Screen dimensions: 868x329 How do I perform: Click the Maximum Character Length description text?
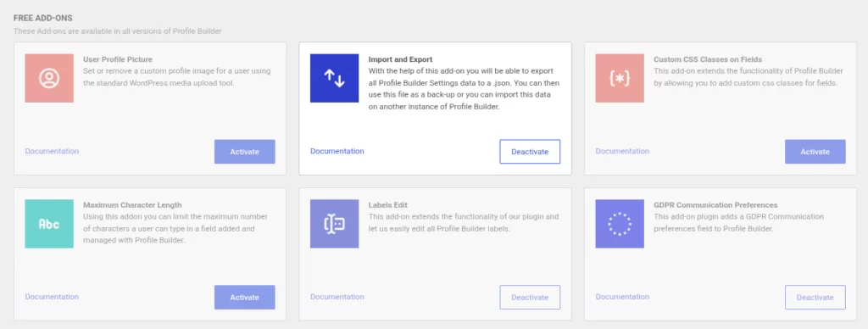coord(175,229)
